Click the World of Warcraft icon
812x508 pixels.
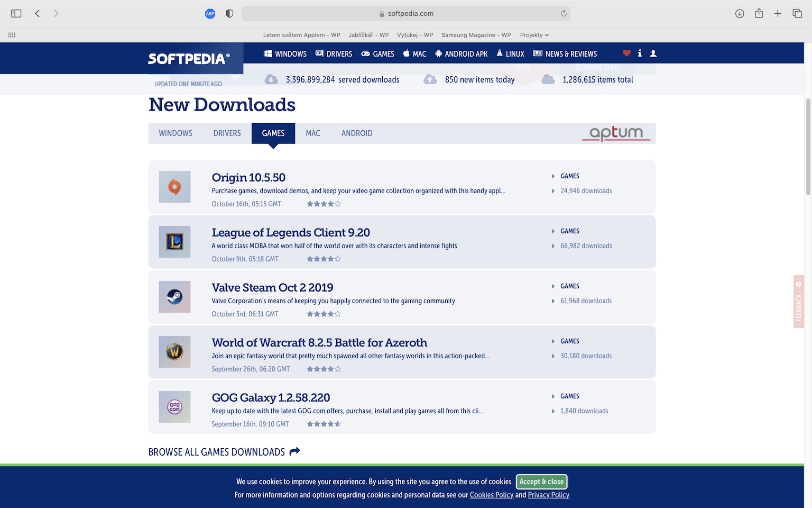[174, 352]
